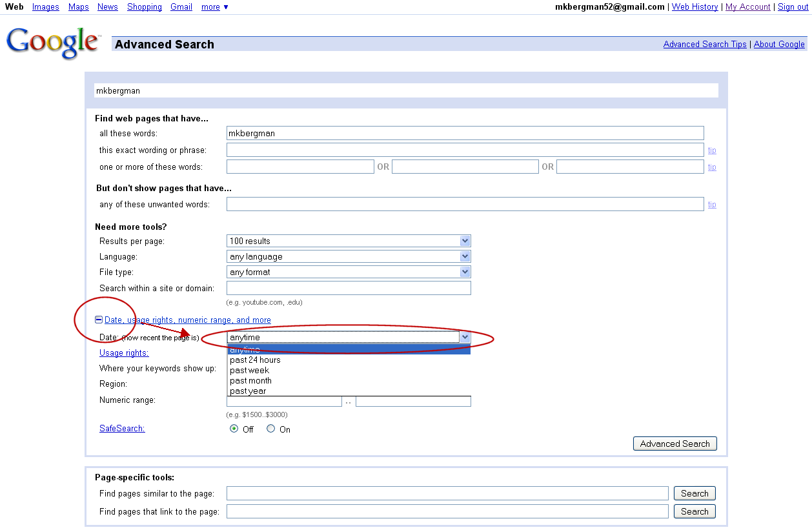The width and height of the screenshot is (812, 532).
Task: Set SafeSearch radio to Off
Action: (234, 429)
